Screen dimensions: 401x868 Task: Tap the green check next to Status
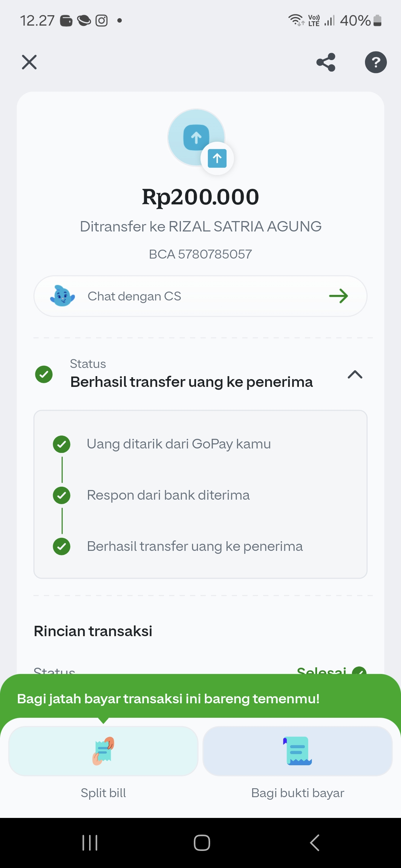pos(44,374)
